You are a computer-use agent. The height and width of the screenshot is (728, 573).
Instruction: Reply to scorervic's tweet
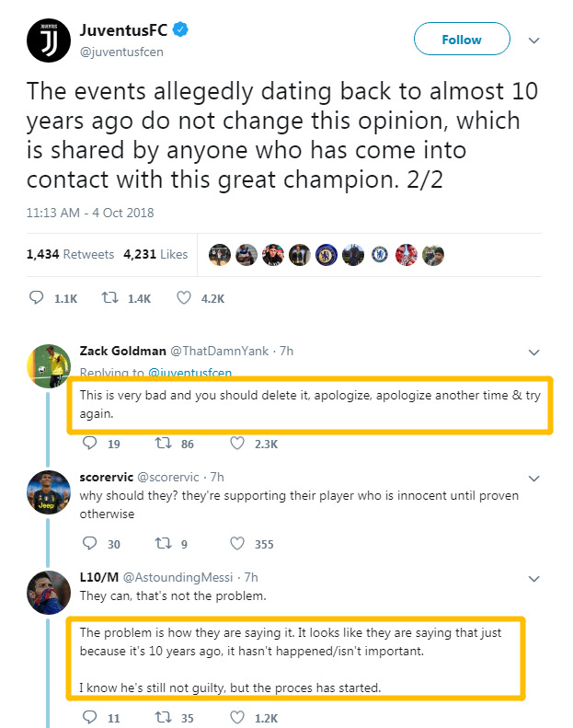(x=90, y=544)
